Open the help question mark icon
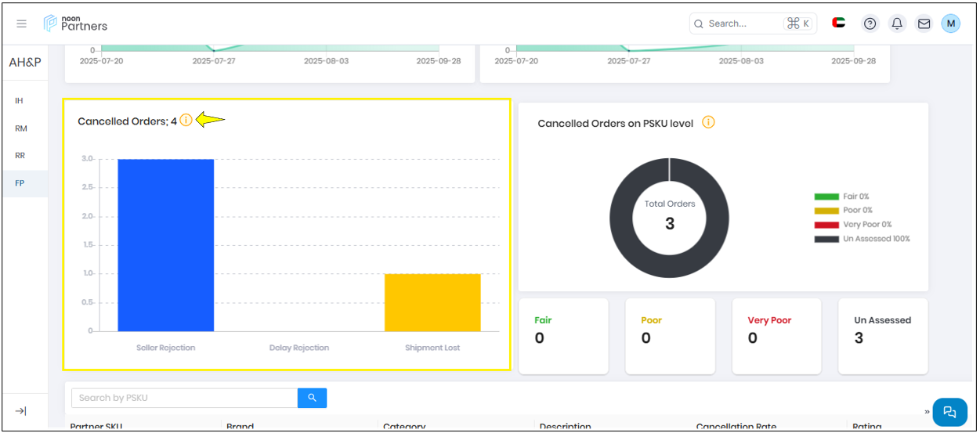 (870, 23)
